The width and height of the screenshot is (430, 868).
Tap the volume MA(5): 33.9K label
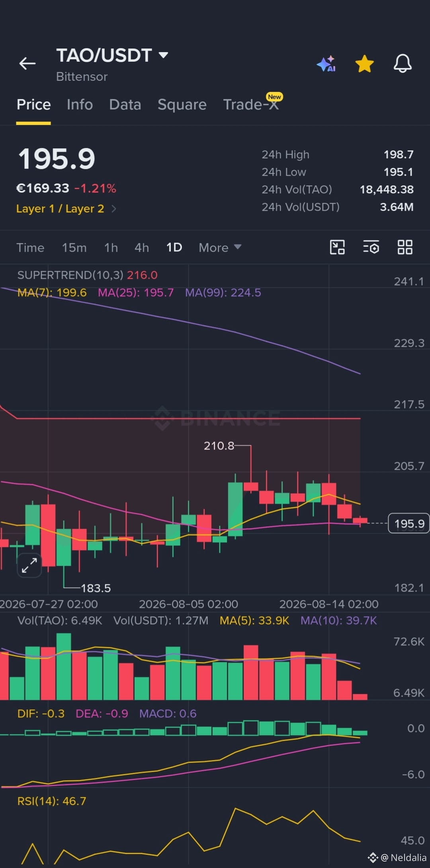click(254, 621)
